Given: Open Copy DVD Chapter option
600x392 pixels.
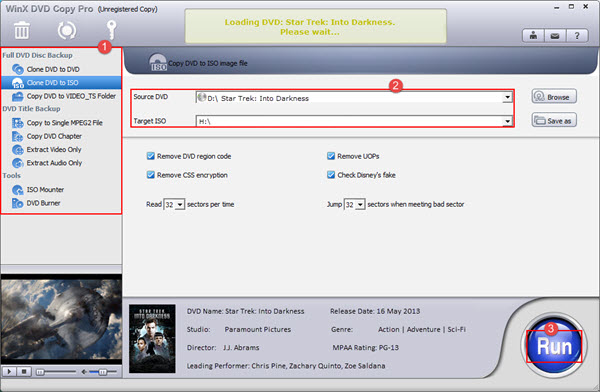Looking at the screenshot, I should click(x=54, y=136).
